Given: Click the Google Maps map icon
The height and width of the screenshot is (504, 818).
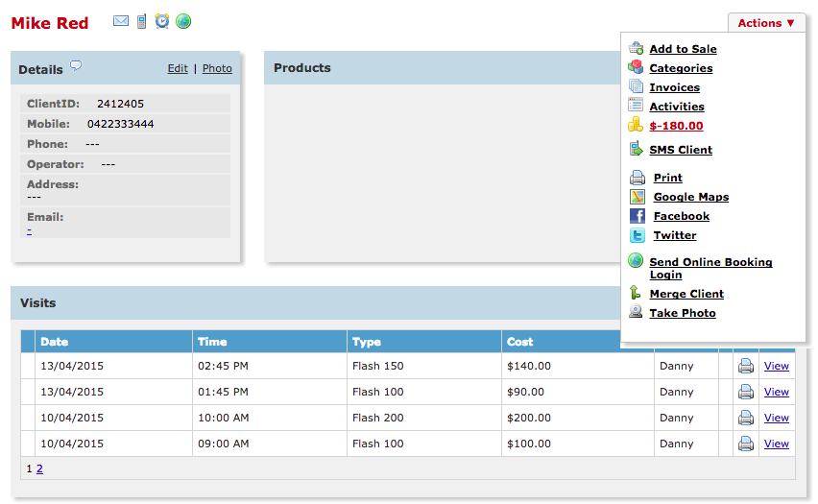Looking at the screenshot, I should click(637, 197).
